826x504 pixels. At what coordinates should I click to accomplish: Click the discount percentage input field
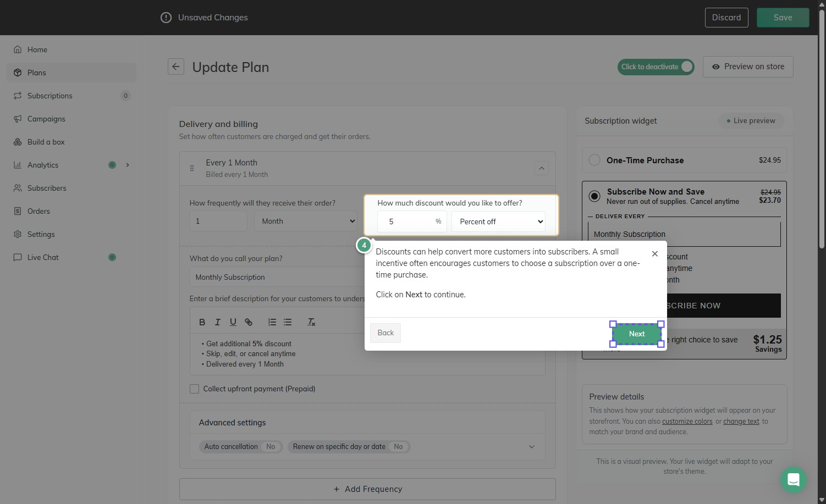pyautogui.click(x=412, y=221)
